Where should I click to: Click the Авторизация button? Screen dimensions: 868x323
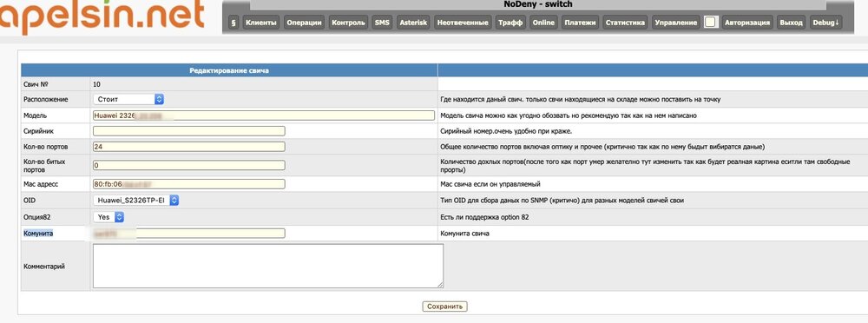[746, 23]
